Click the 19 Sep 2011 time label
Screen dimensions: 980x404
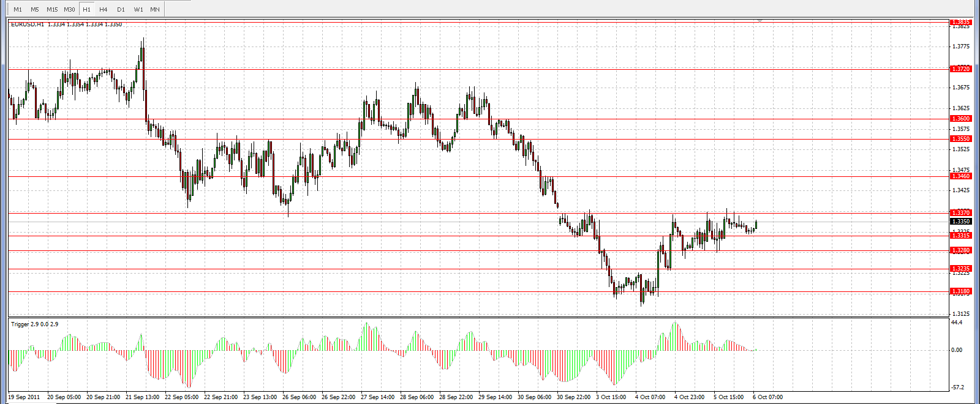pyautogui.click(x=24, y=397)
